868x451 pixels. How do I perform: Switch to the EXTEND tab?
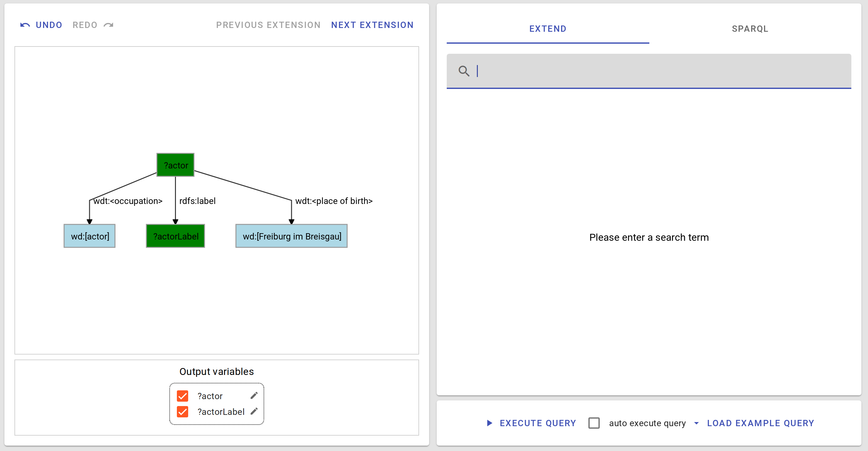tap(548, 29)
